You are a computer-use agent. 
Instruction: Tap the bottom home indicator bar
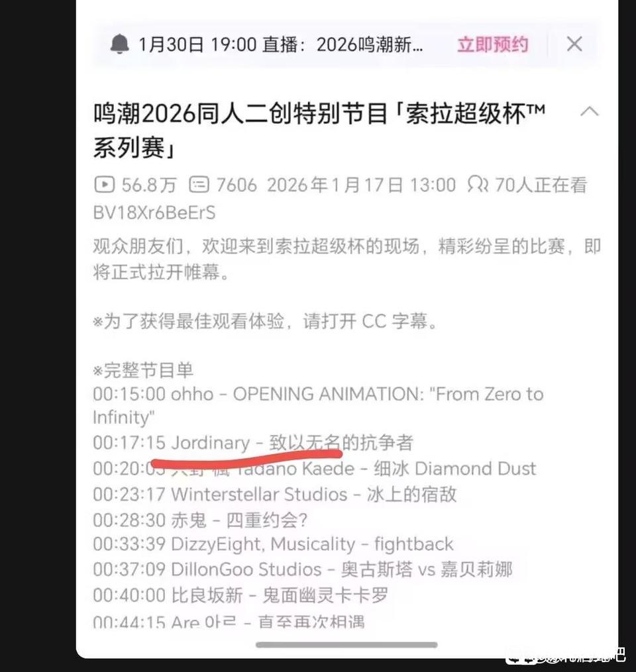pyautogui.click(x=346, y=645)
